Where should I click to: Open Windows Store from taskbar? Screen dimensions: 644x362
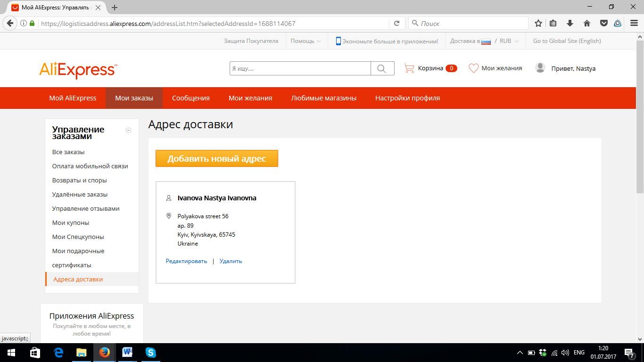coord(35,353)
